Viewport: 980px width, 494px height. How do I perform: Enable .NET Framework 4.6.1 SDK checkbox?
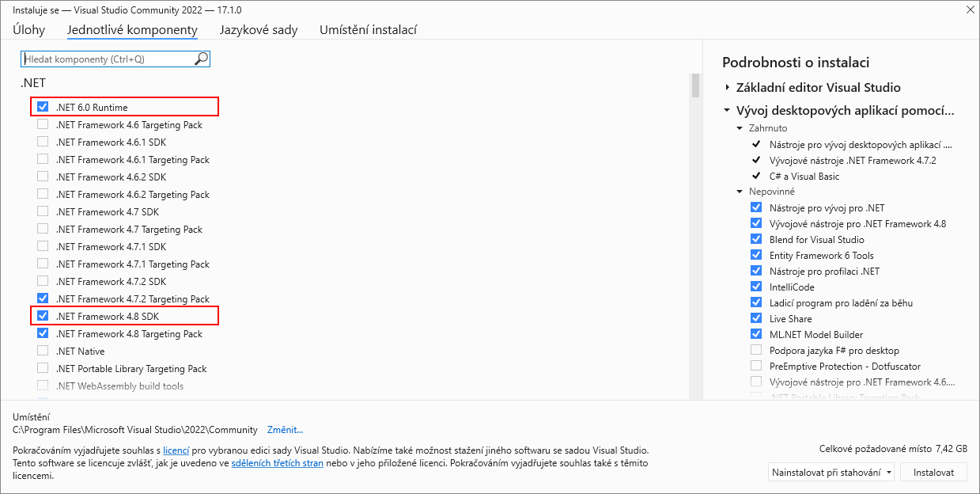[43, 142]
